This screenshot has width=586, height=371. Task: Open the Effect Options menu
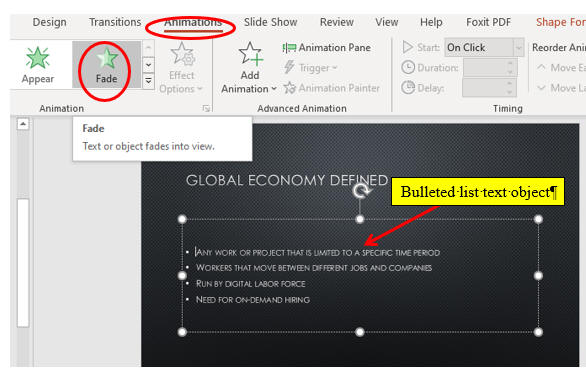click(181, 67)
